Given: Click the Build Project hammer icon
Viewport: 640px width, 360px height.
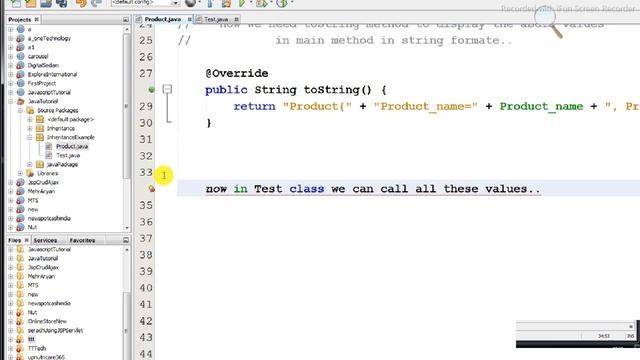Looking at the screenshot, I should coord(210,3).
